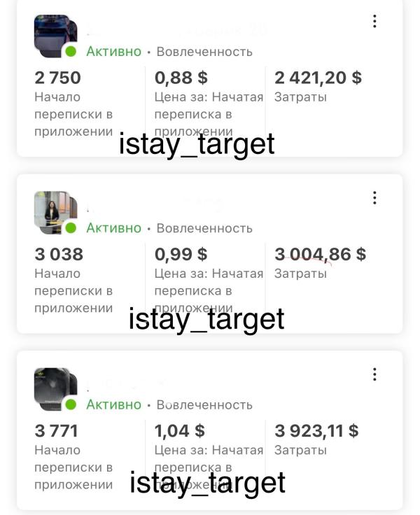Open three-dot menu of 3 004,86 $ campaign
This screenshot has width=420, height=515.
[x=374, y=198]
